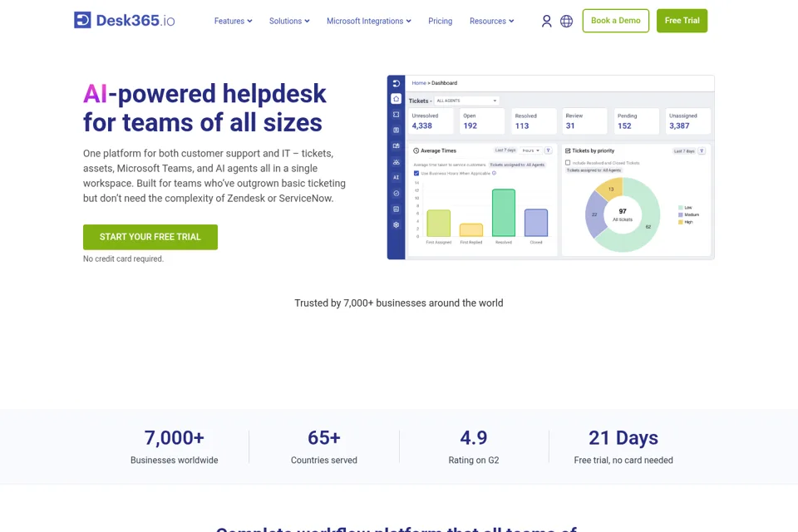Click 'Countries served' label
This screenshot has height=532, width=798.
323,461
